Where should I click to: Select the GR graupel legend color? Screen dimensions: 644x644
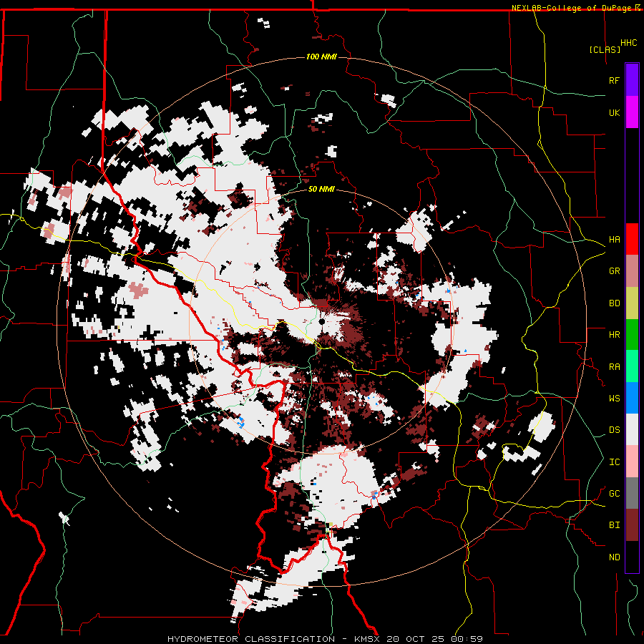632,271
